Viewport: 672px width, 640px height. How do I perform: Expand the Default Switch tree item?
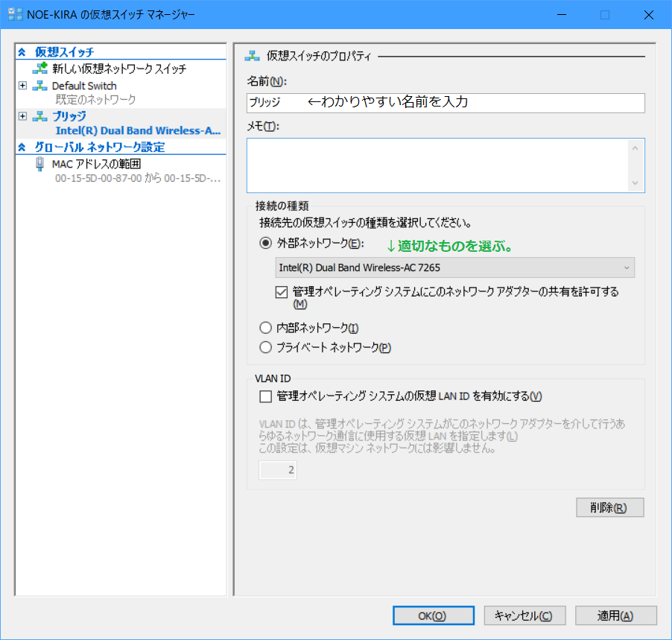point(22,86)
